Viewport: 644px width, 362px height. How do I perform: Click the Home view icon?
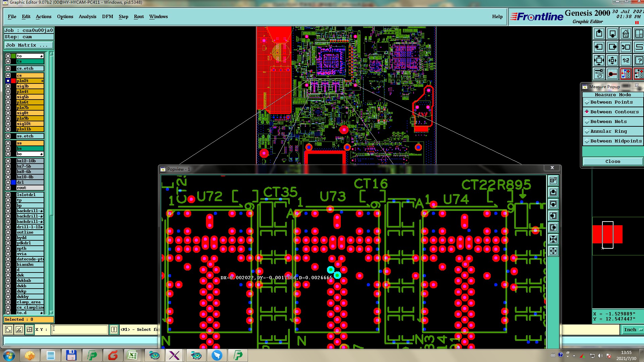(626, 34)
